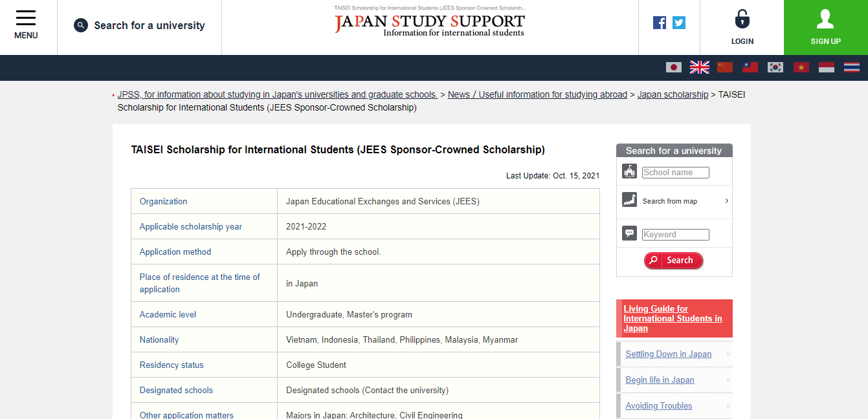Click the green SIGN UP button

(826, 27)
